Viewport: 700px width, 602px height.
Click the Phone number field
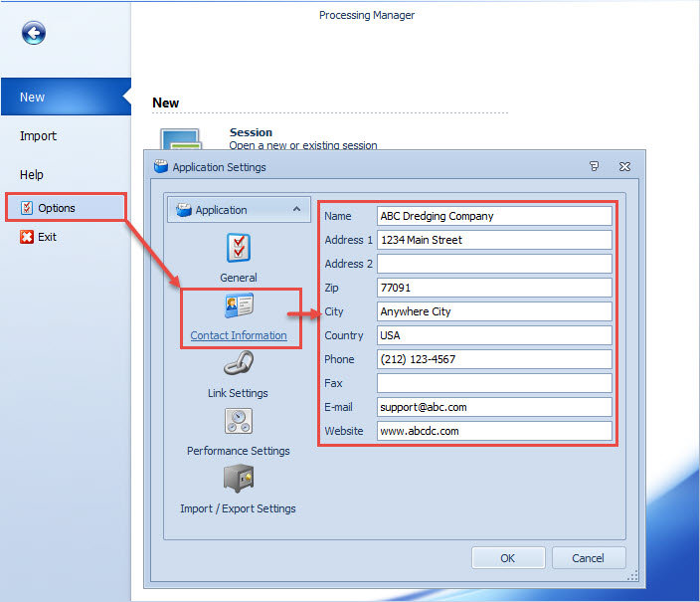pos(494,359)
